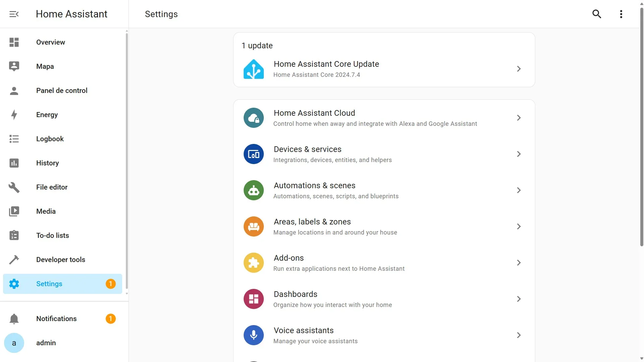Click the Mapa map icon

[x=14, y=66]
